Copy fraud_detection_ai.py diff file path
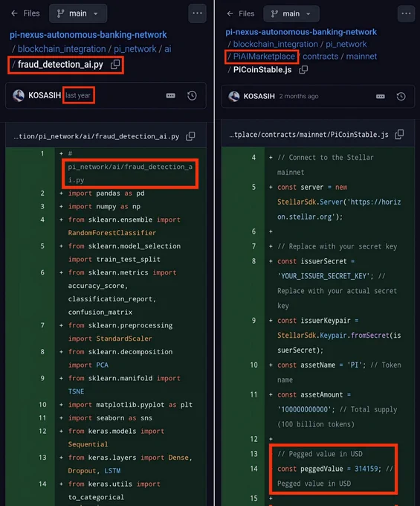Screen dimensions: 420x506 pyautogui.click(x=190, y=136)
